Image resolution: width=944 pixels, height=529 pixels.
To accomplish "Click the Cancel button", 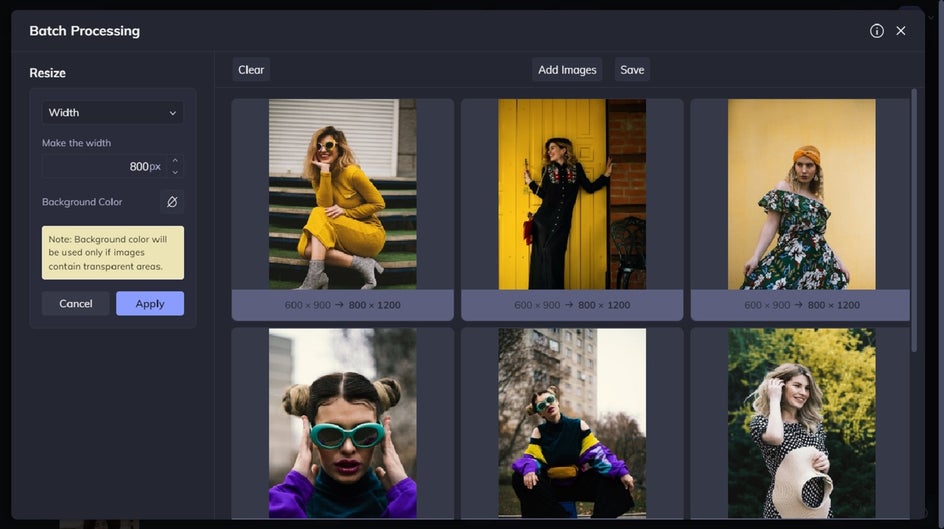I will pyautogui.click(x=76, y=303).
